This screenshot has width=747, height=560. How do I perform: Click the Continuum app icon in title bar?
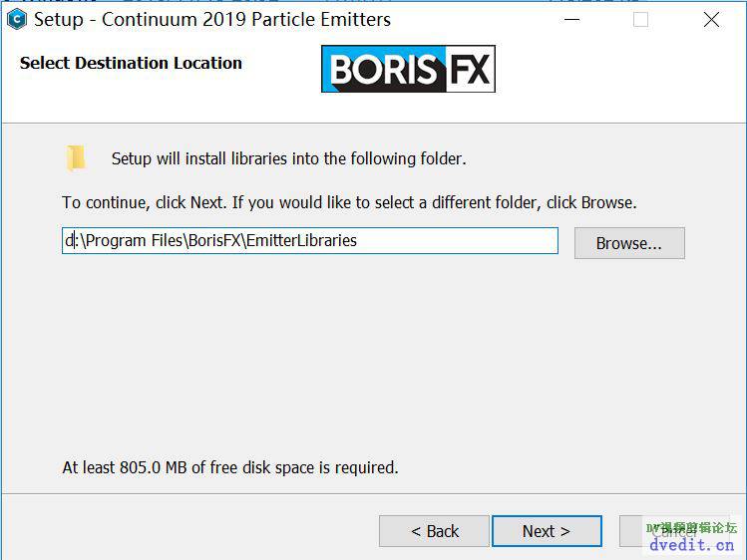[x=16, y=19]
